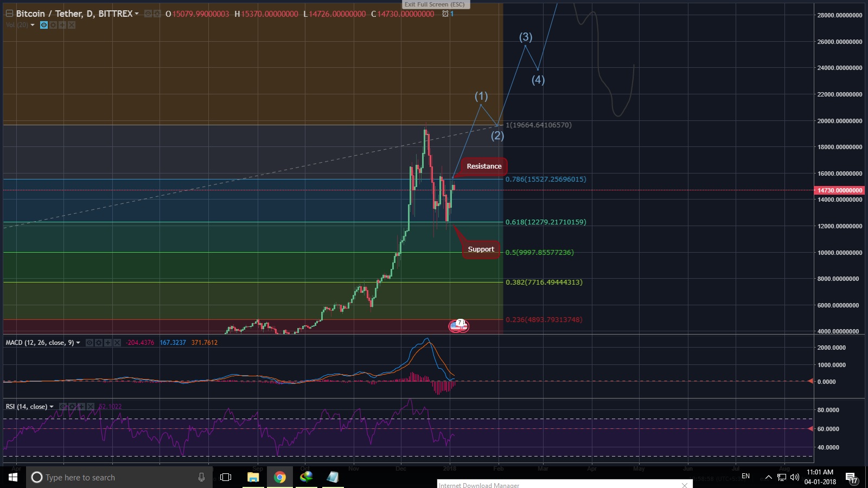
Task: Select the Resistance callout label
Action: (484, 166)
